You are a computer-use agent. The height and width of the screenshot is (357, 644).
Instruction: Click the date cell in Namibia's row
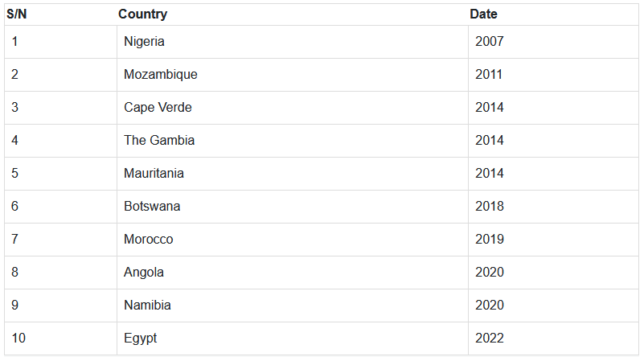(490, 306)
